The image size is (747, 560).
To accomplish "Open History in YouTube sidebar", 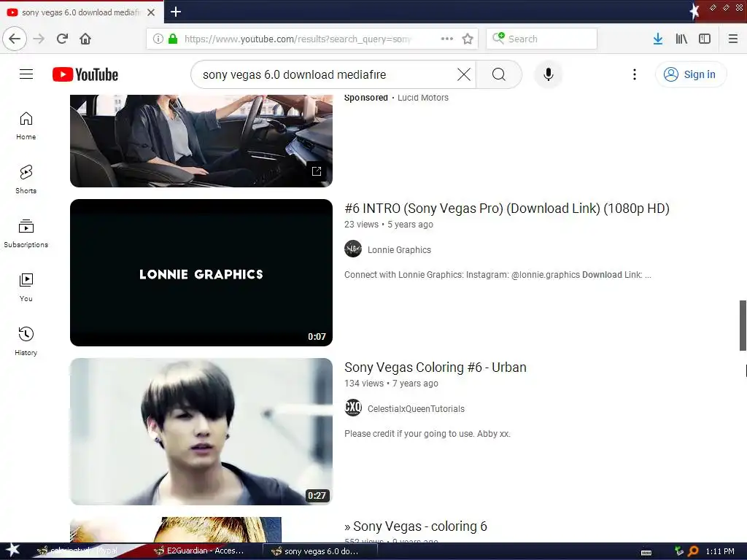I will coord(26,341).
